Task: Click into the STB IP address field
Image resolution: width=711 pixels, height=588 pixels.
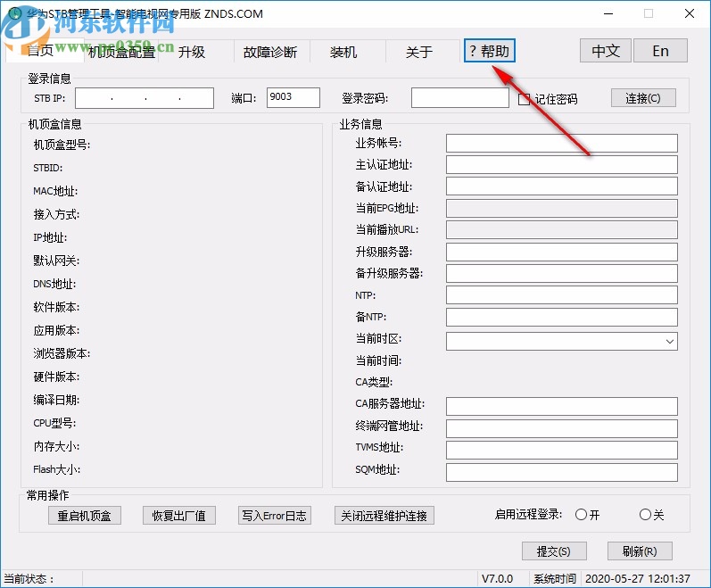Action: pyautogui.click(x=145, y=98)
